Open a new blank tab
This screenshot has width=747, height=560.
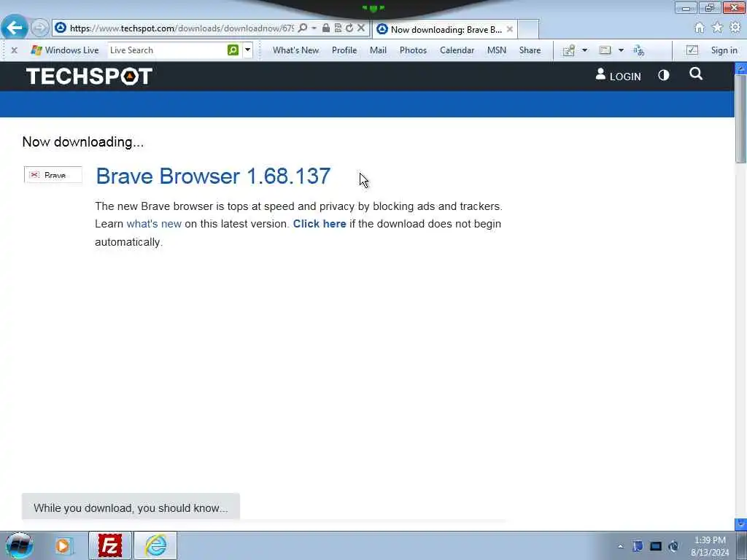(x=528, y=29)
